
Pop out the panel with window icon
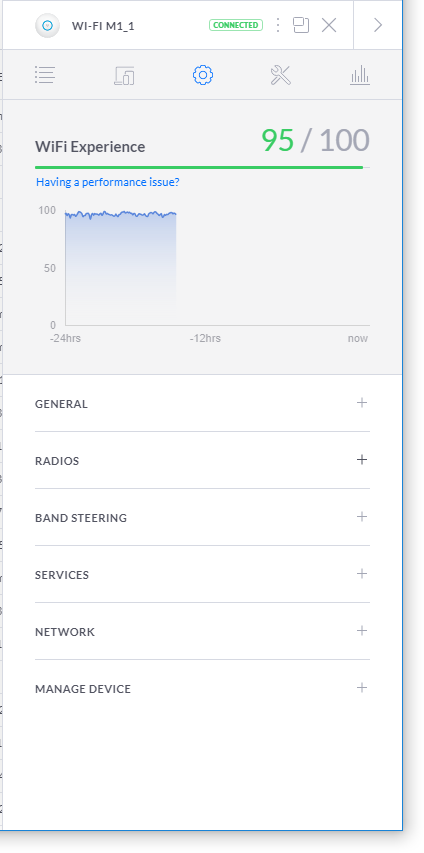click(301, 25)
